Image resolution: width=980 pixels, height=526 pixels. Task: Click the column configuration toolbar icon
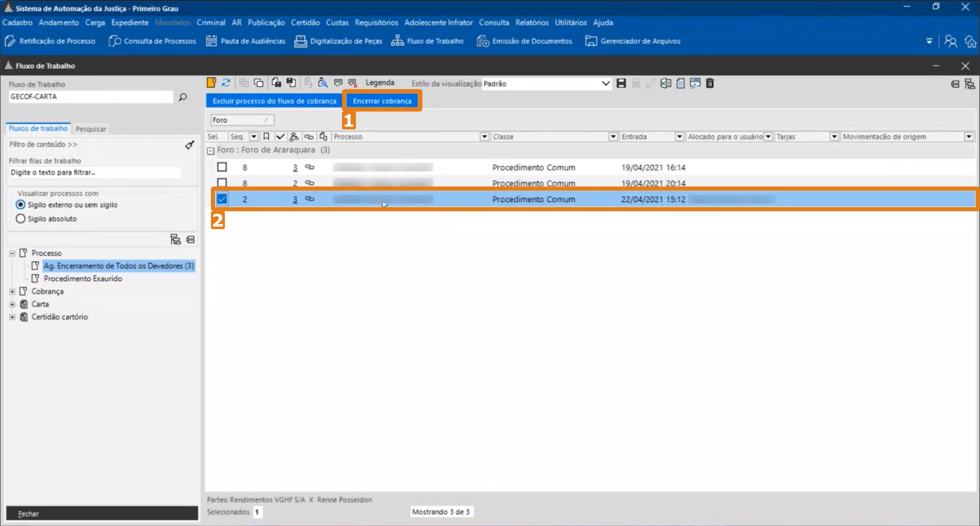(x=695, y=83)
